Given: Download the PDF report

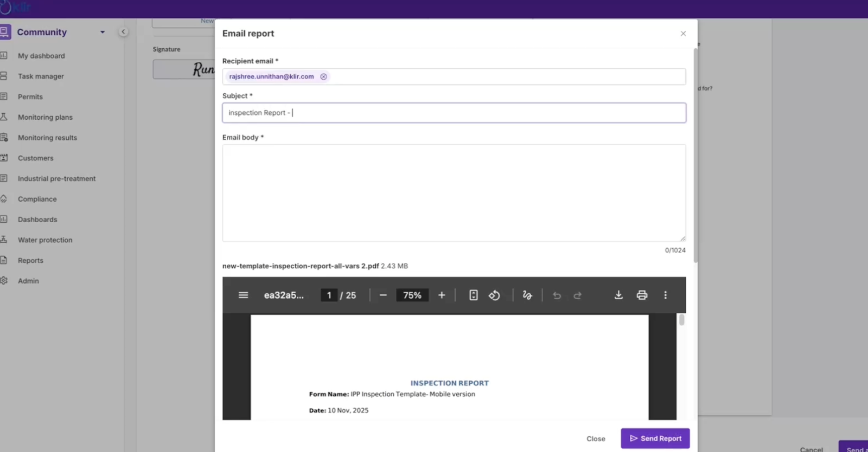Looking at the screenshot, I should tap(618, 295).
